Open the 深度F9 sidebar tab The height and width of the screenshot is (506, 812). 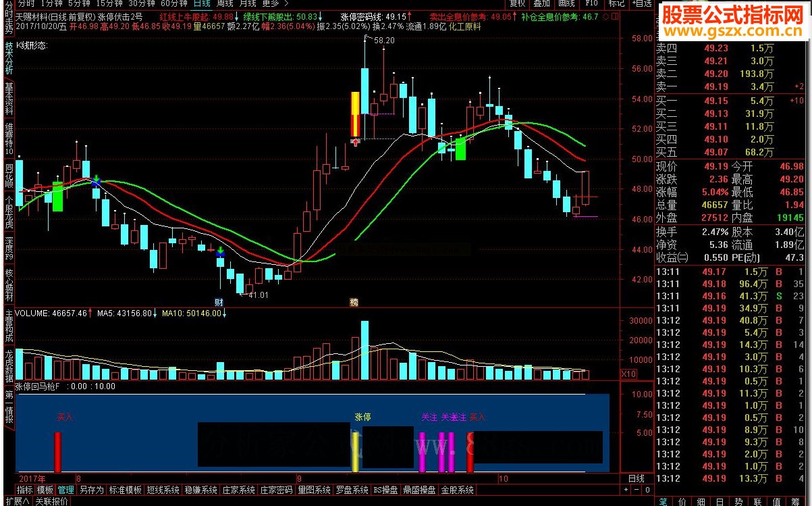click(8, 248)
